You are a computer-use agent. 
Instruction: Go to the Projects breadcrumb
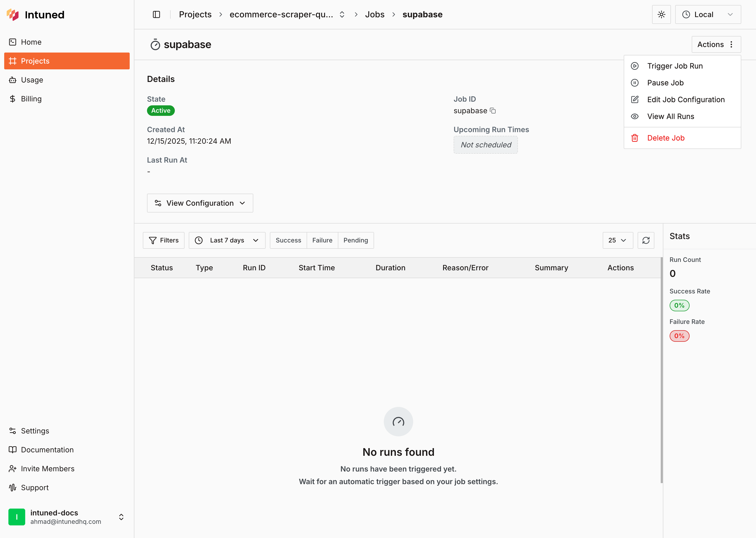click(x=195, y=14)
